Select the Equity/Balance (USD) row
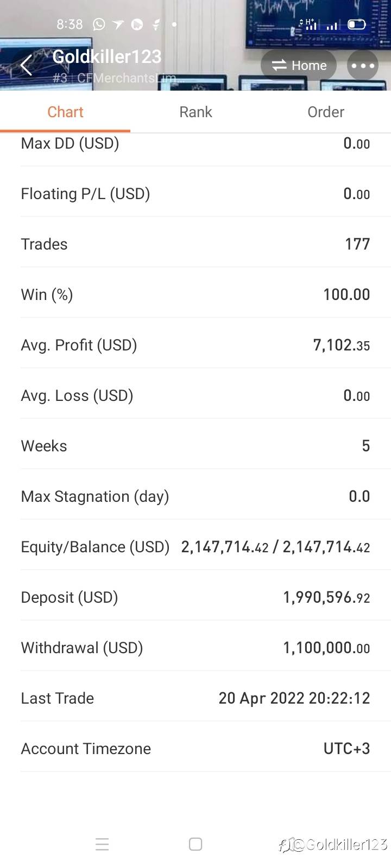The height and width of the screenshot is (868, 391). click(195, 547)
